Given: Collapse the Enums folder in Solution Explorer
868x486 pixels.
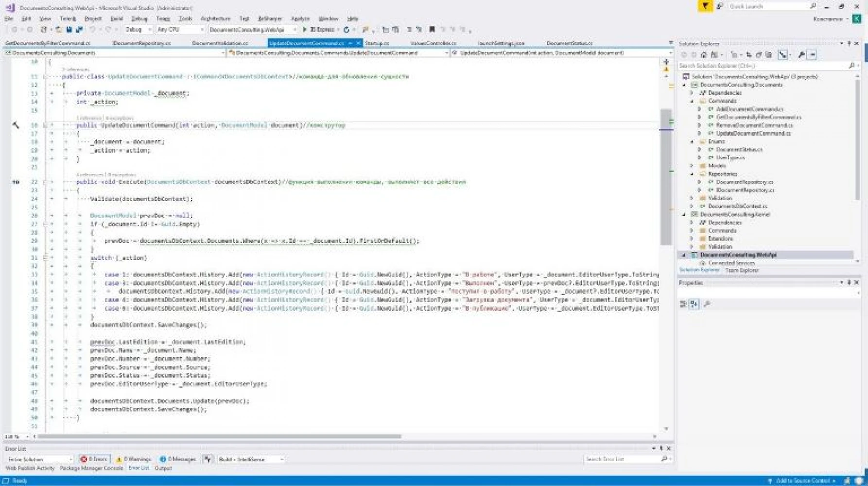Looking at the screenshot, I should (692, 141).
